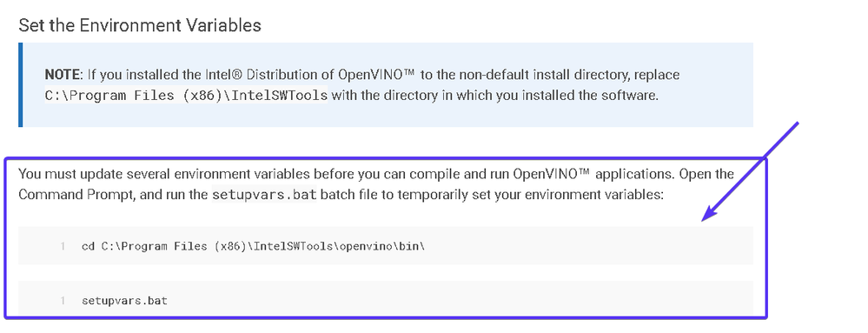Click the purple arrow annotation head

tap(710, 213)
